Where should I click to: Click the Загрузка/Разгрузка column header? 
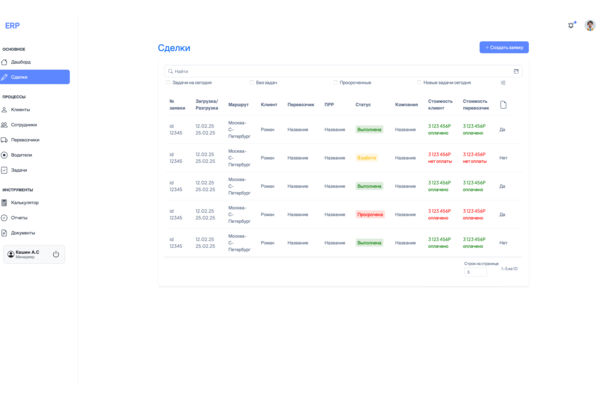pos(207,105)
